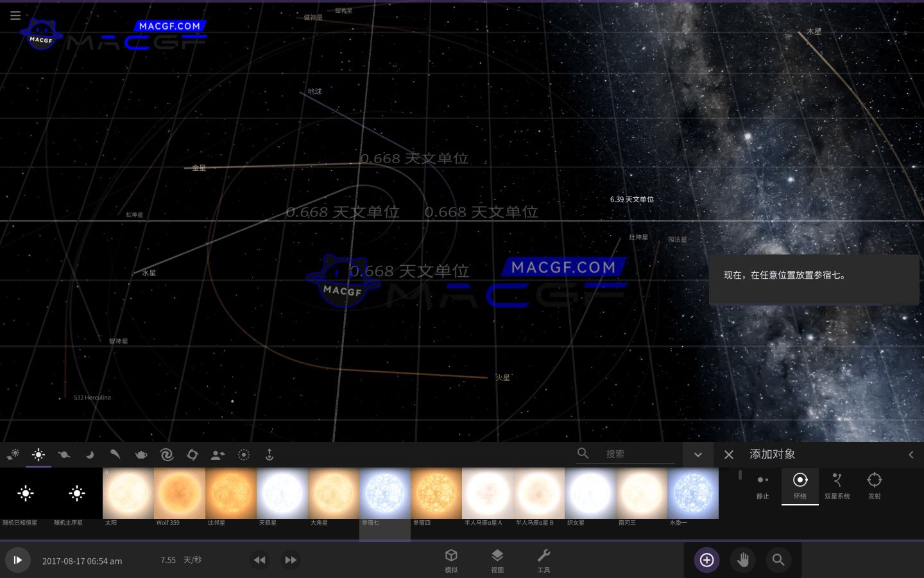Click the 模拟 (Simulate) icon
This screenshot has height=578, width=924.
click(x=452, y=559)
